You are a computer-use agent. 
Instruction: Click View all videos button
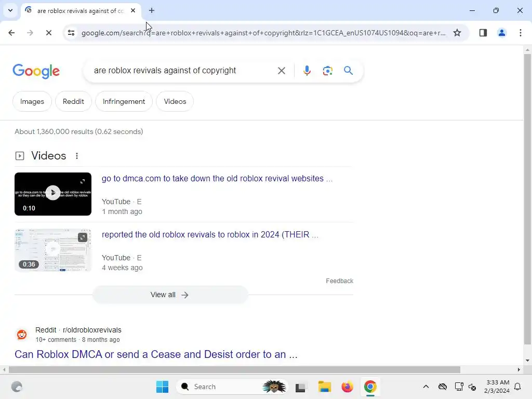point(170,295)
